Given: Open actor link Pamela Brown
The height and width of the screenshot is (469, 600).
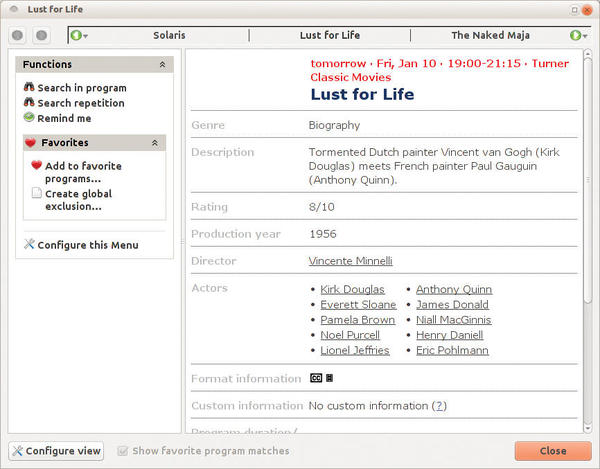Looking at the screenshot, I should tap(357, 320).
